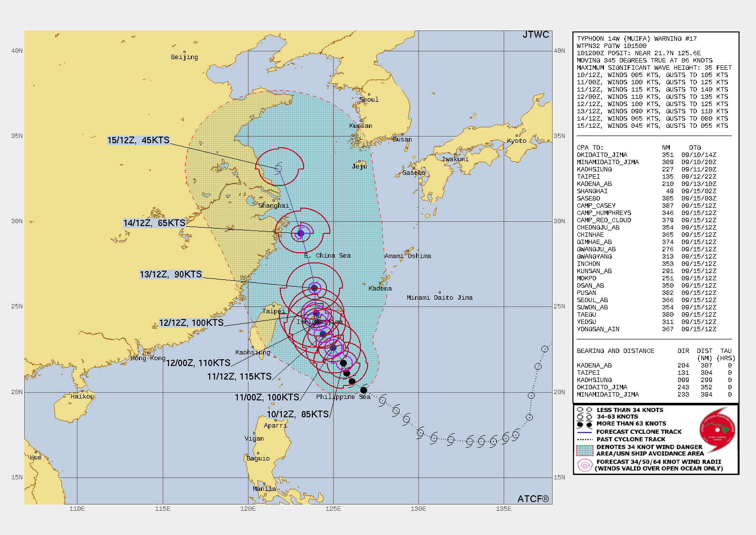Click the forecast cyclone track line sample in legend
Screen dimensions: 756x535
coord(585,432)
